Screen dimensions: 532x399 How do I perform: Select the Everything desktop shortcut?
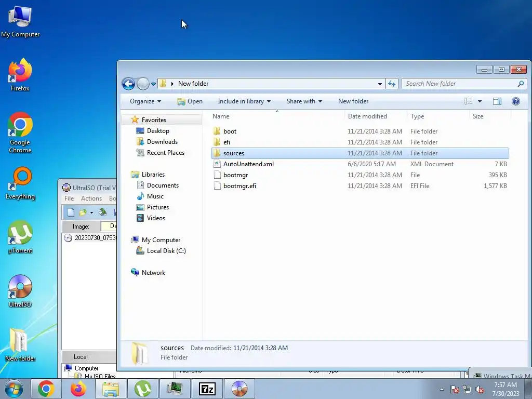[20, 183]
